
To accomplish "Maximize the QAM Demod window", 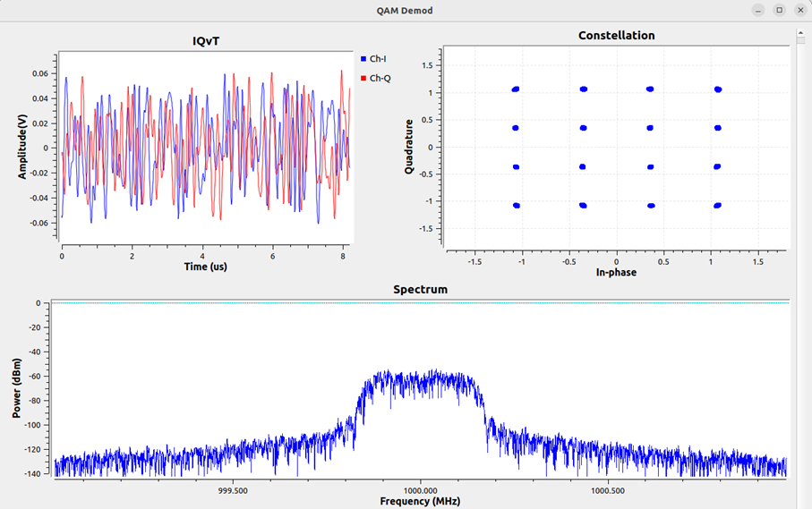I will (x=778, y=10).
